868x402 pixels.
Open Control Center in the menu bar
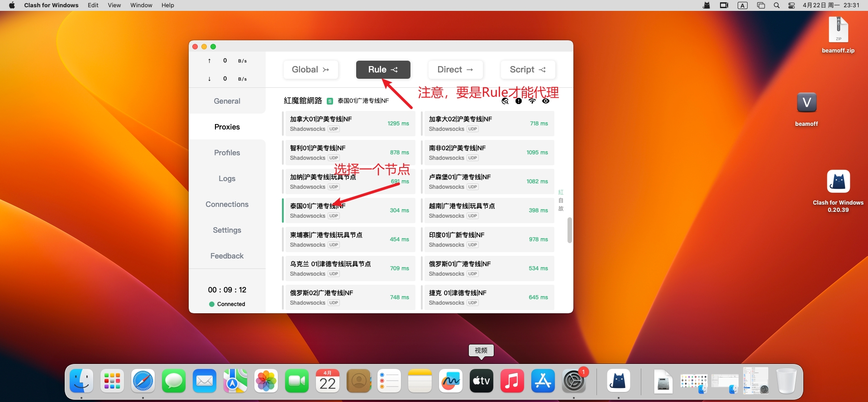792,5
